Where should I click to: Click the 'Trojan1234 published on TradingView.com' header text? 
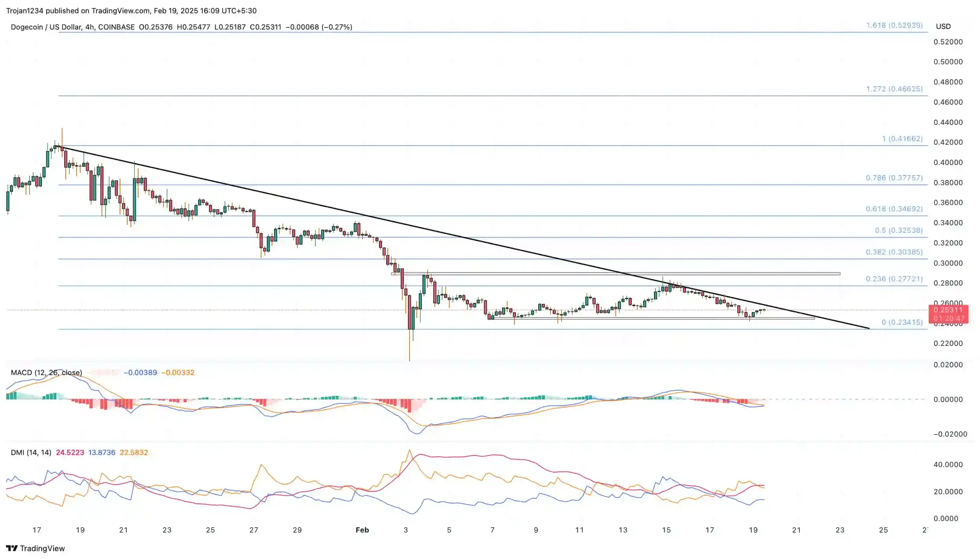78,11
